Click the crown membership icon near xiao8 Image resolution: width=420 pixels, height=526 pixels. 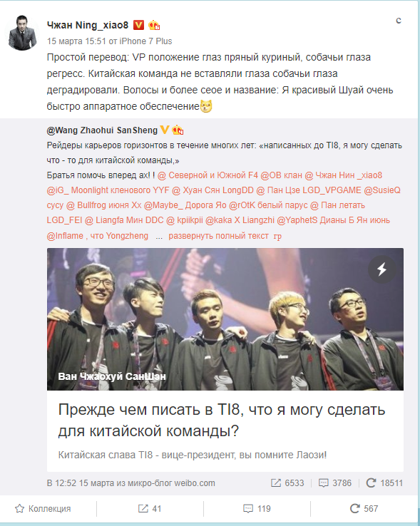pyautogui.click(x=153, y=25)
